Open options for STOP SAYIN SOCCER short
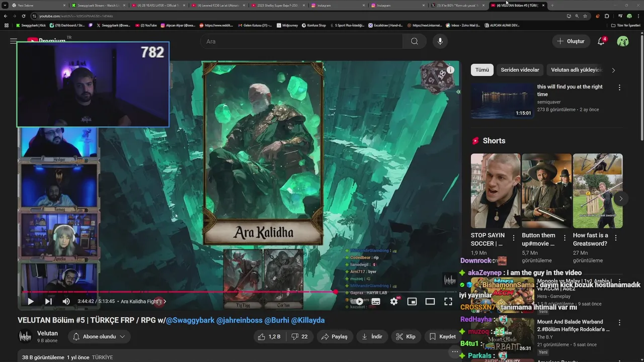Viewport: 644px width, 362px height. click(x=514, y=237)
